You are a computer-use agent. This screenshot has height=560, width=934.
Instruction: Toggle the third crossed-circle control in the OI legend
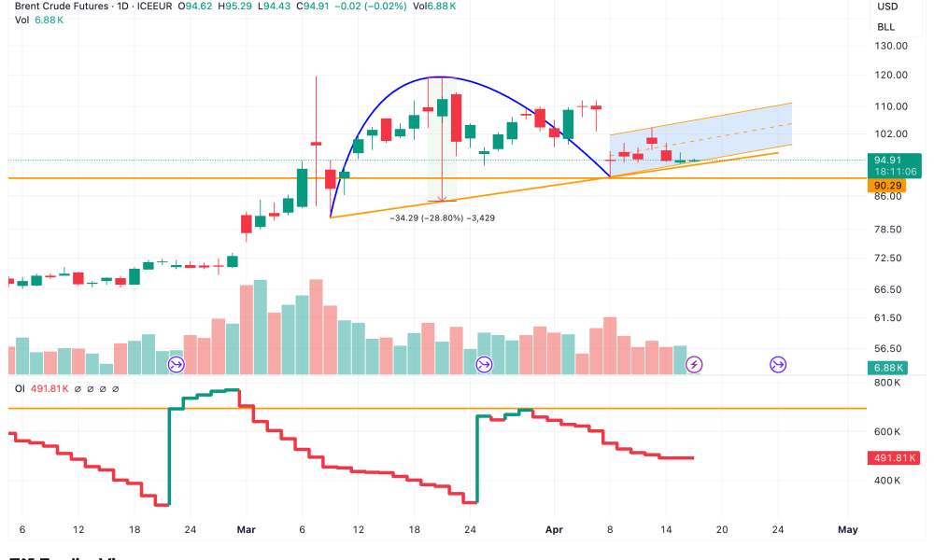tap(103, 389)
